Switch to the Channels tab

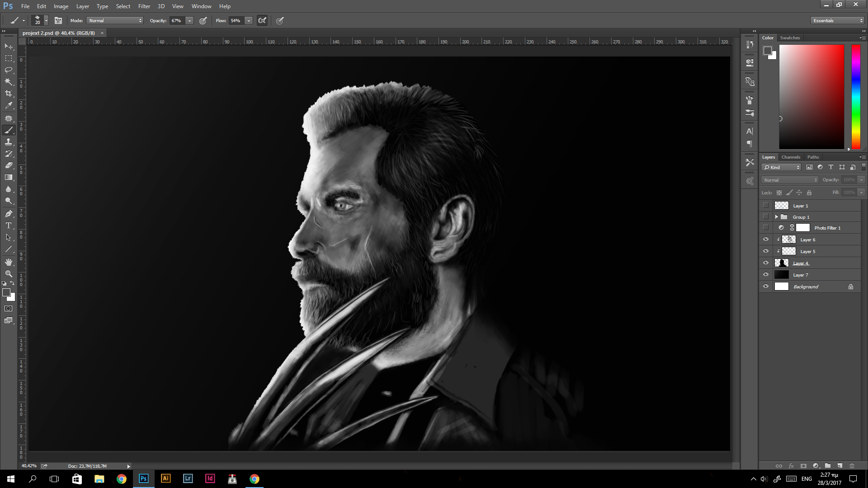tap(791, 157)
